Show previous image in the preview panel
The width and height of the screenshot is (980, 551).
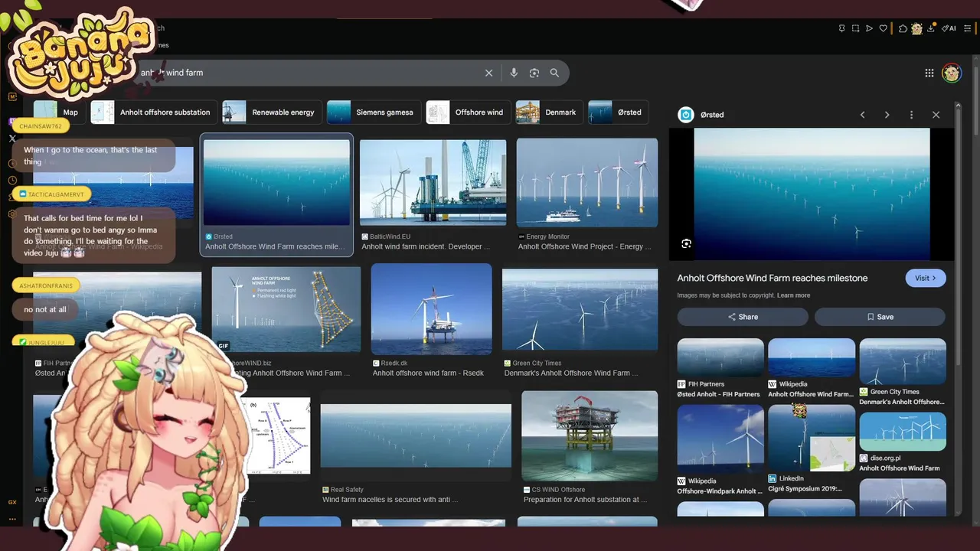[x=862, y=115]
